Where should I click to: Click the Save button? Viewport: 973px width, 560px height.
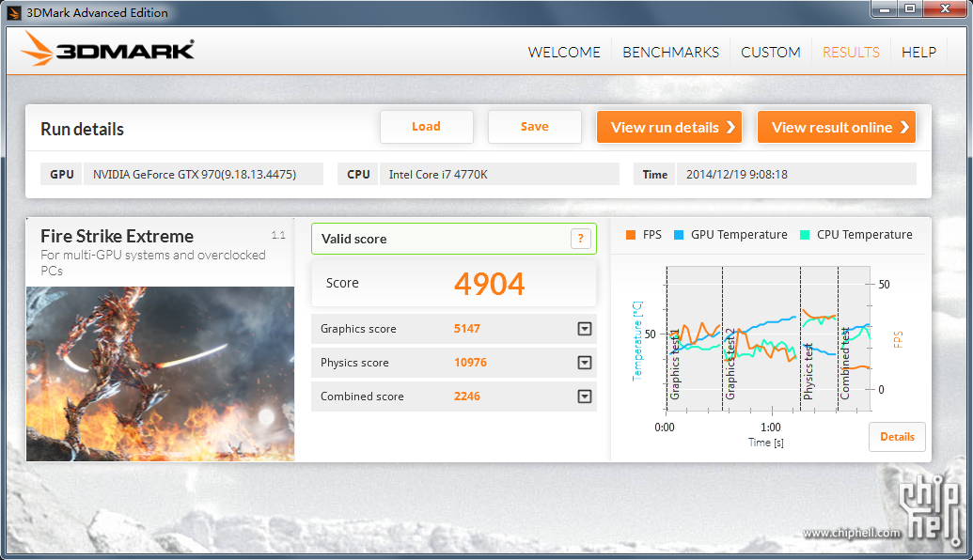tap(534, 127)
